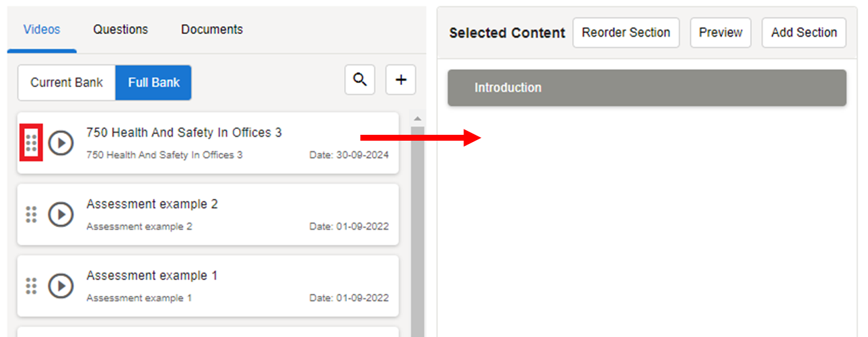Play the 750 Health And Safety video

coord(61,143)
